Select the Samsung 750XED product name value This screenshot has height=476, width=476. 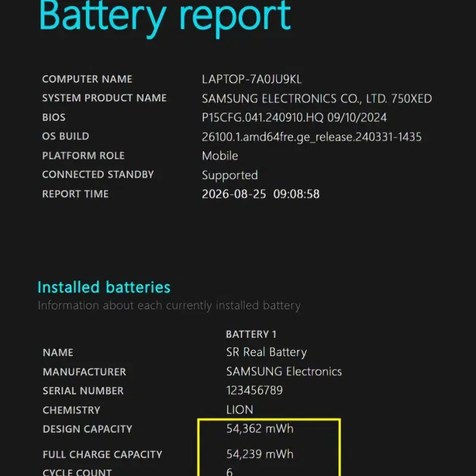[x=317, y=99]
